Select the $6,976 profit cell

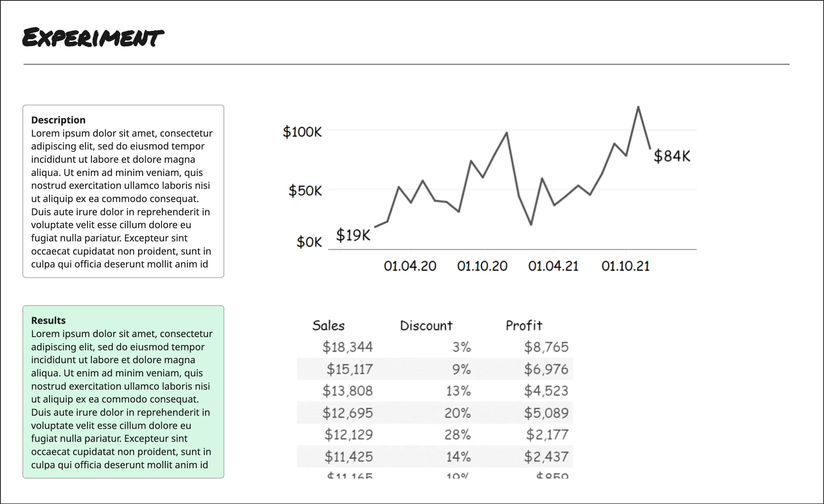pos(546,369)
